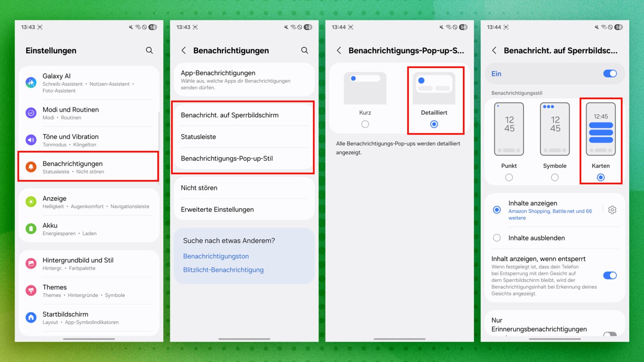Screen dimensions: 644x362
Task: Go back from Benachrichtigungs-Pop-up-Stil screen
Action: pyautogui.click(x=339, y=51)
